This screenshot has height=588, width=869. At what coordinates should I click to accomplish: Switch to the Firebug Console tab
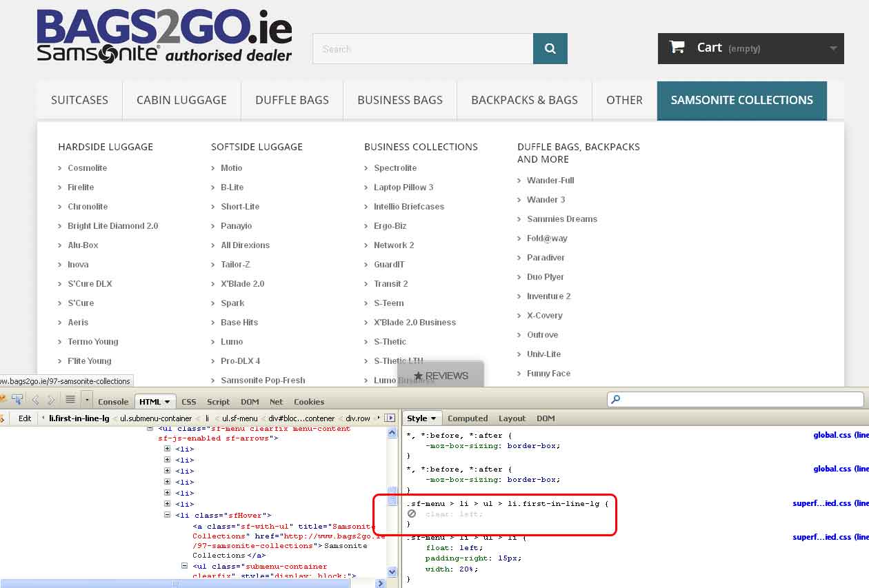113,402
